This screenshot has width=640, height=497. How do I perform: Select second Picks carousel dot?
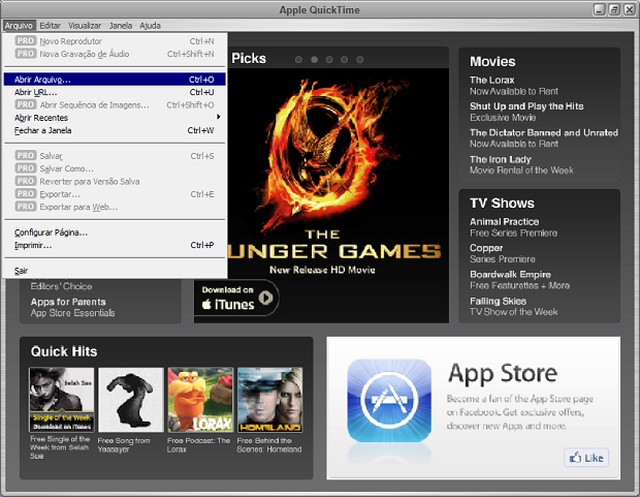pos(314,60)
